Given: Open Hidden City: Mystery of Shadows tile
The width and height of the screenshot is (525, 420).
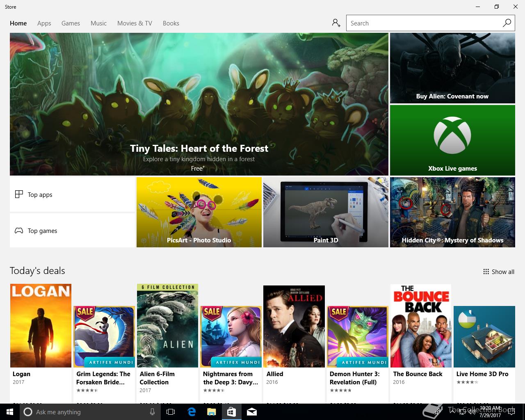Looking at the screenshot, I should (x=452, y=212).
